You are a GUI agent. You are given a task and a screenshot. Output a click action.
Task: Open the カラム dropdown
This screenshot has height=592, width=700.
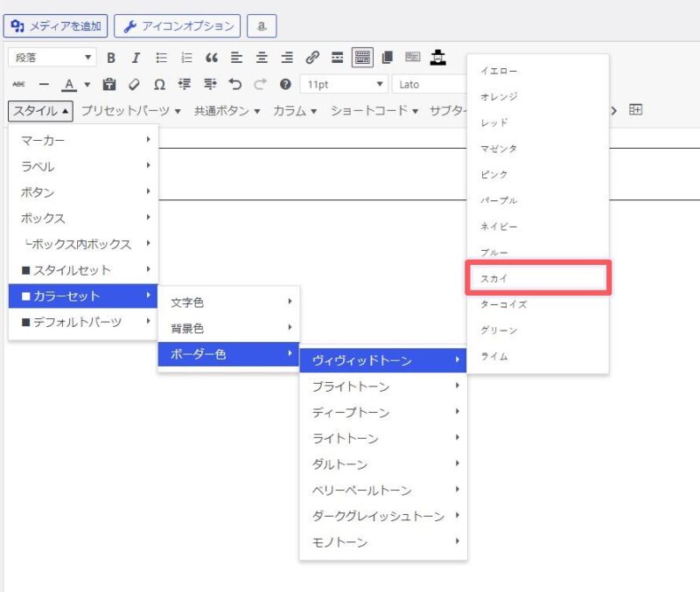click(295, 111)
